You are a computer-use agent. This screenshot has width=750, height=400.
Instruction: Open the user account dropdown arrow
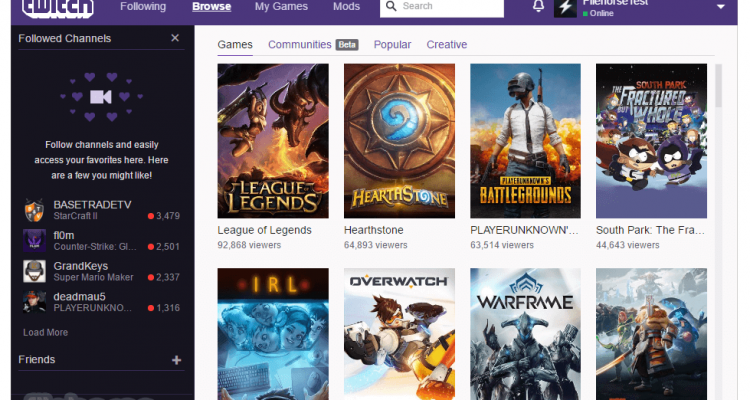721,7
